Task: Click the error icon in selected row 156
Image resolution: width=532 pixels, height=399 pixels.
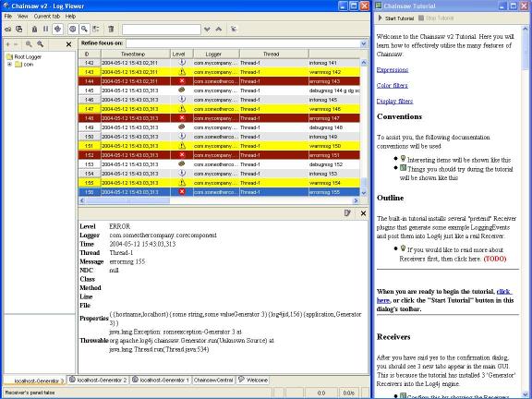Action: 182,192
